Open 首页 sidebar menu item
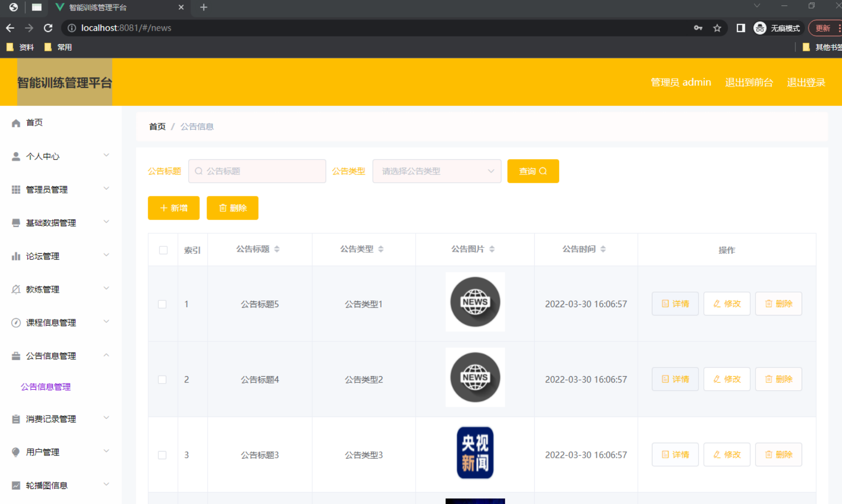Screen dimensions: 842x504 (61, 123)
